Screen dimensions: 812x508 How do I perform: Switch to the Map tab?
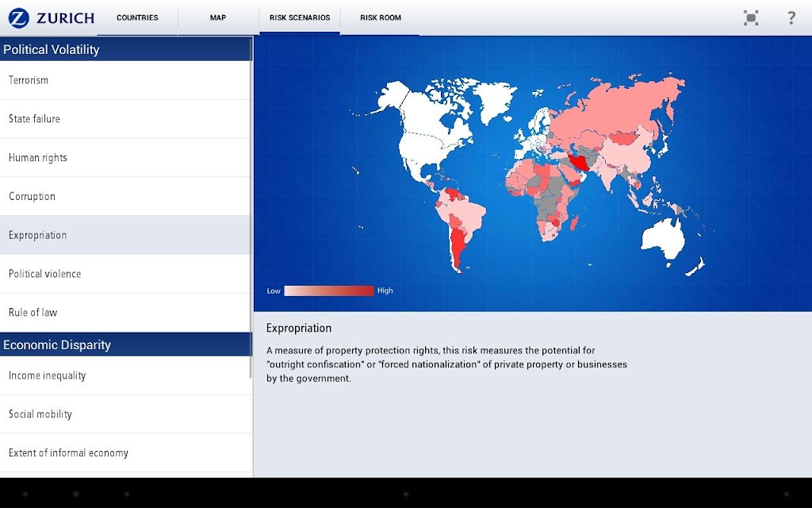[218, 17]
